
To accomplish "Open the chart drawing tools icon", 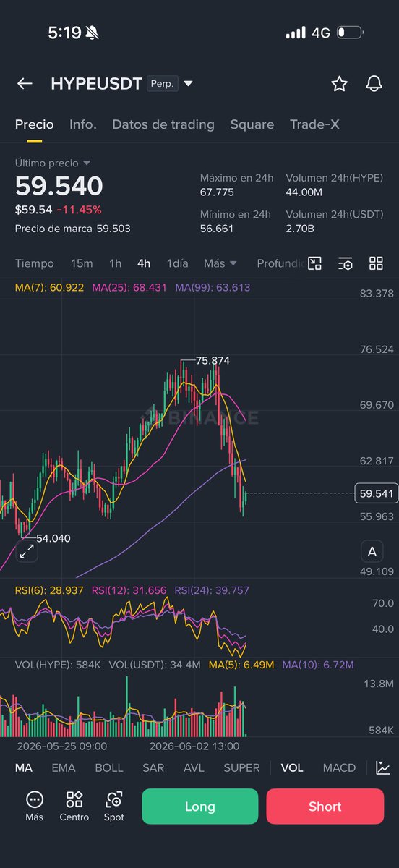I will tap(314, 263).
